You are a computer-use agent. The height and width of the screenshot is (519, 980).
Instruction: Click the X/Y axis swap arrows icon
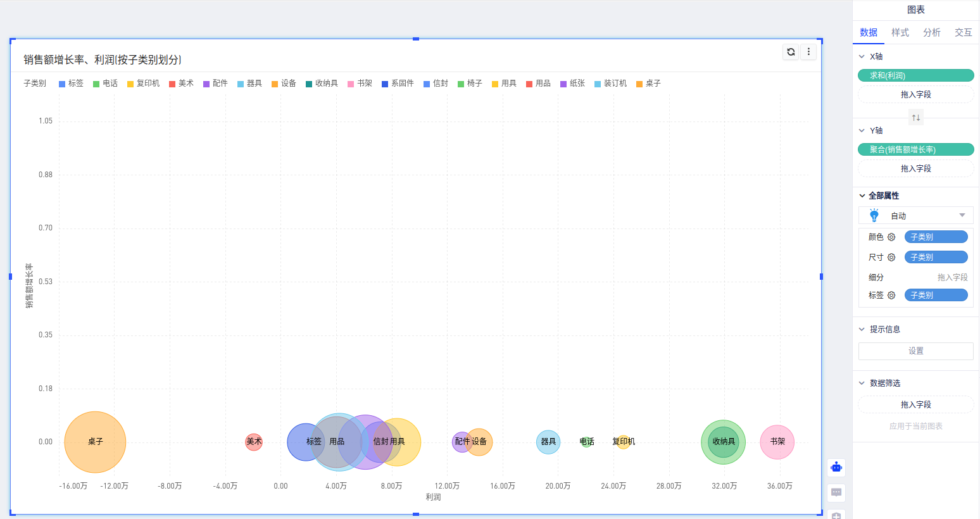pyautogui.click(x=916, y=118)
